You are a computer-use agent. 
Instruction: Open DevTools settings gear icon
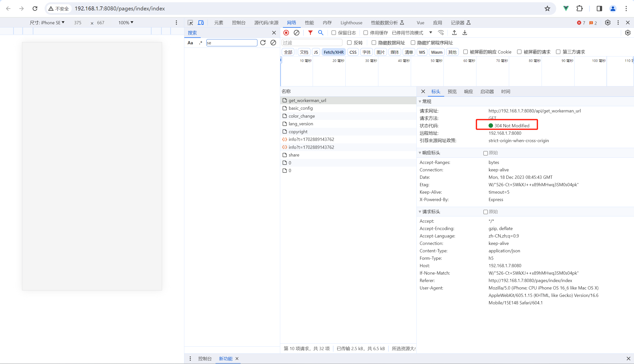click(x=607, y=23)
